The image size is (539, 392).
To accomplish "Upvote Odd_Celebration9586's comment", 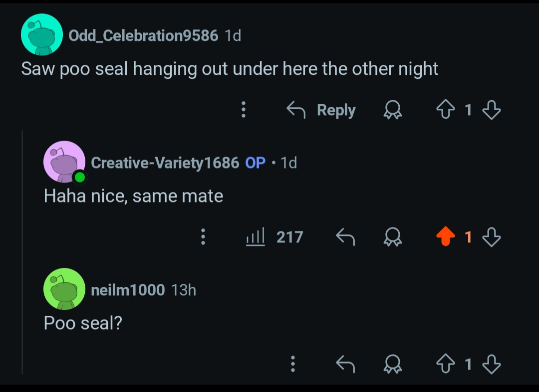I will [446, 110].
